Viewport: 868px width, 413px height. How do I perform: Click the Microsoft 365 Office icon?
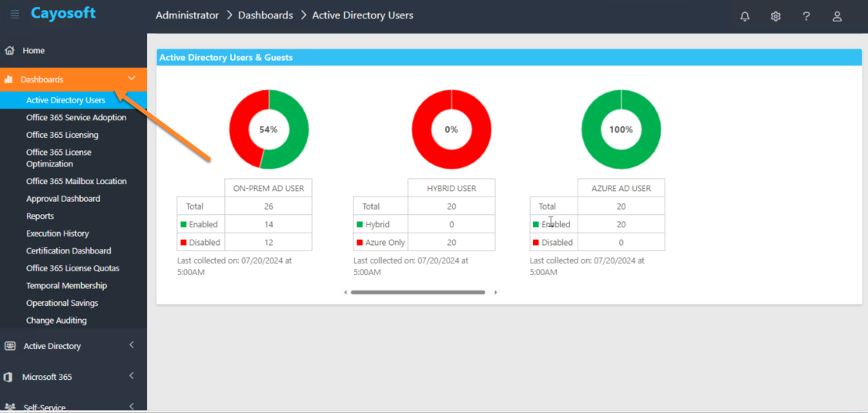8,377
